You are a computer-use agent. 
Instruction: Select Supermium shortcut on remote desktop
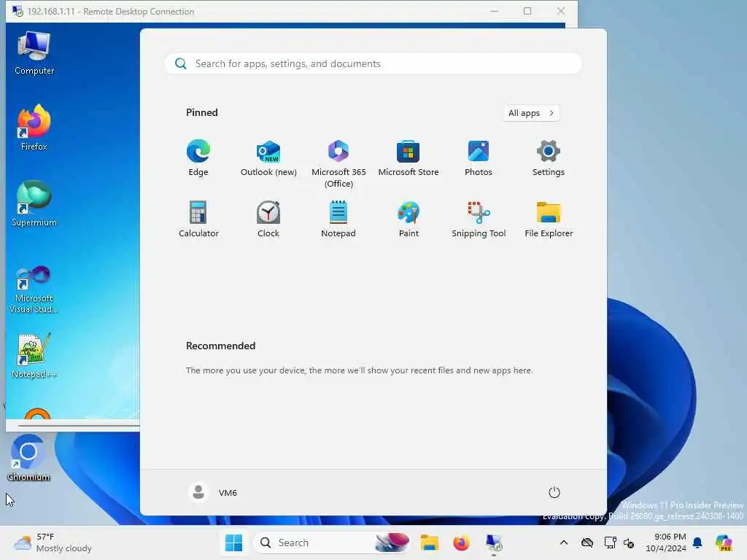(x=34, y=204)
